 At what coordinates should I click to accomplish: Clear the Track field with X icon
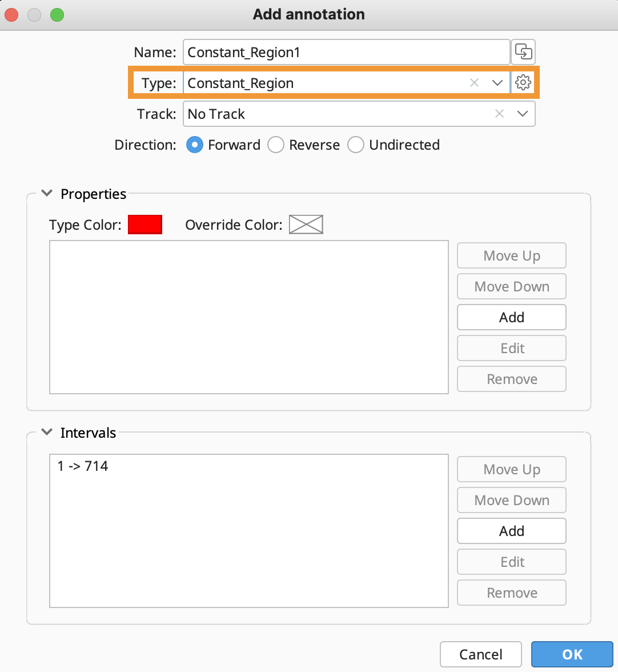pyautogui.click(x=499, y=114)
